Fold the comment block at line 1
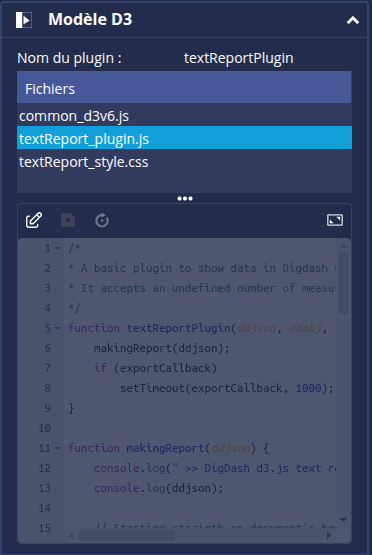 click(x=57, y=248)
